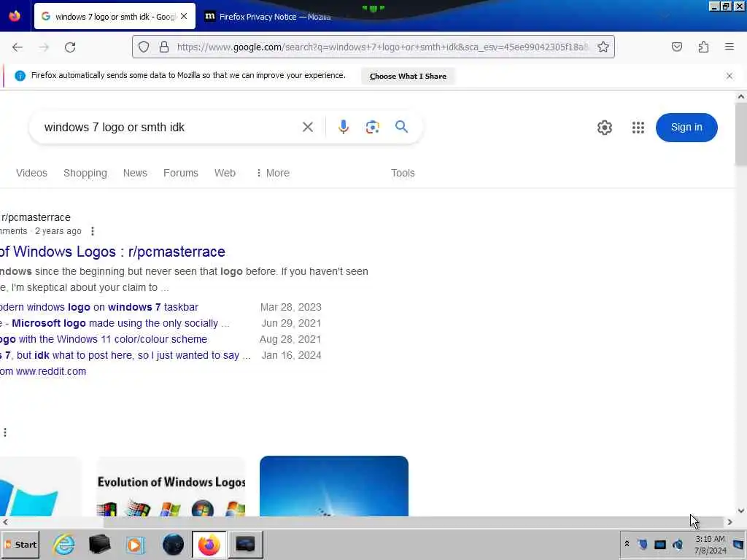Open the www.reddit.com more results link

tap(43, 371)
